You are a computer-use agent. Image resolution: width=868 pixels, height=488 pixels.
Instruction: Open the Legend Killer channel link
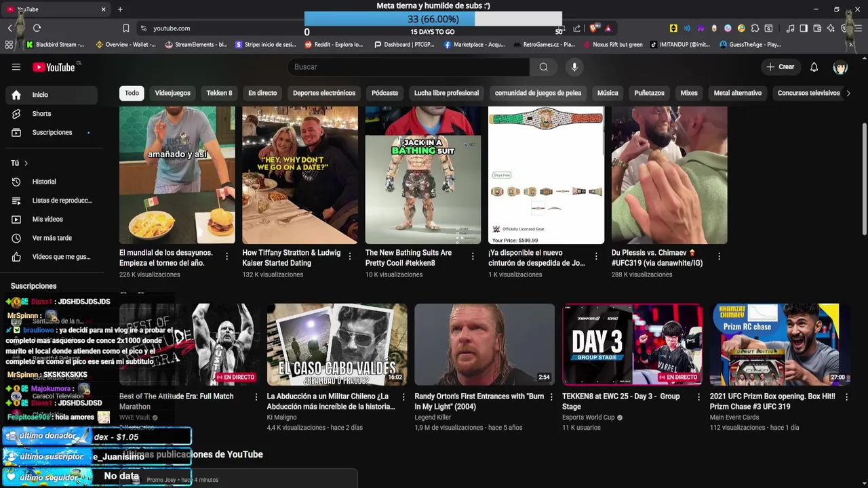click(x=433, y=418)
